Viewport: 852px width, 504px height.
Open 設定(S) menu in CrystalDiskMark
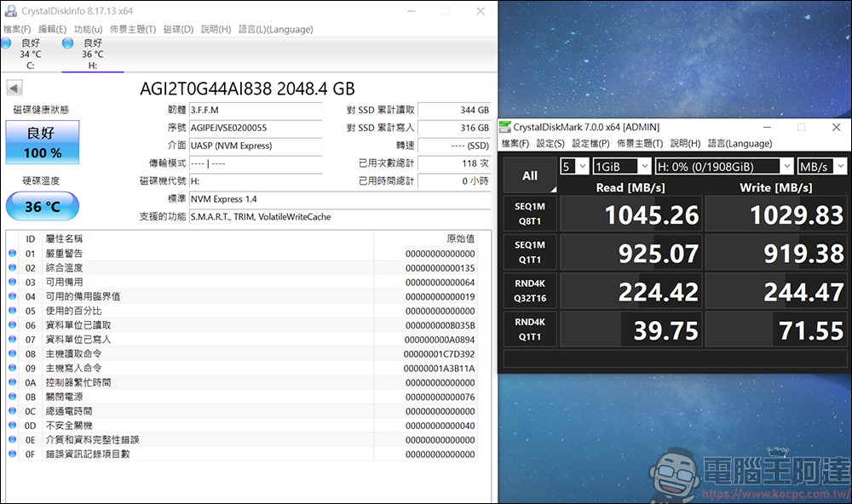[x=550, y=143]
